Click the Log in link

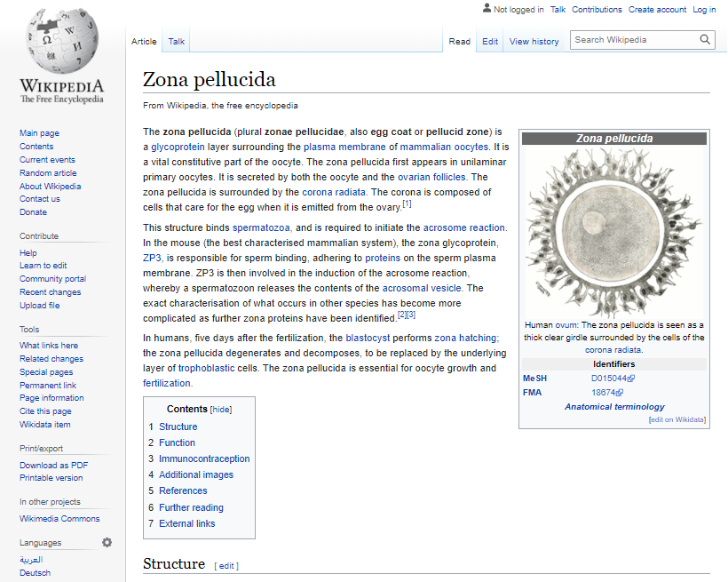pyautogui.click(x=704, y=9)
